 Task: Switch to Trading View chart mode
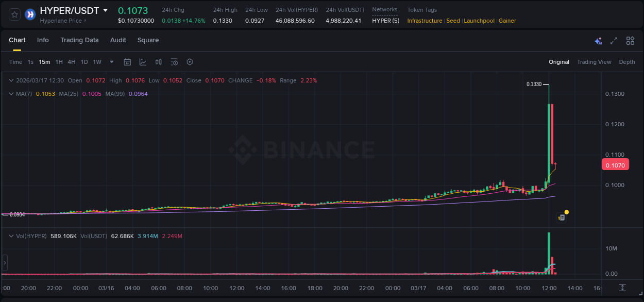point(594,62)
